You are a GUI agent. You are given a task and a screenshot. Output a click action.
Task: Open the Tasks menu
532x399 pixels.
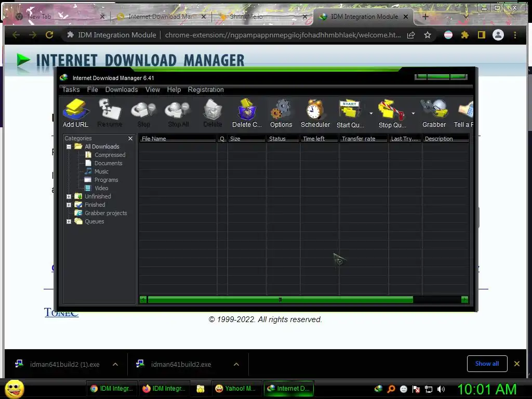coord(71,89)
